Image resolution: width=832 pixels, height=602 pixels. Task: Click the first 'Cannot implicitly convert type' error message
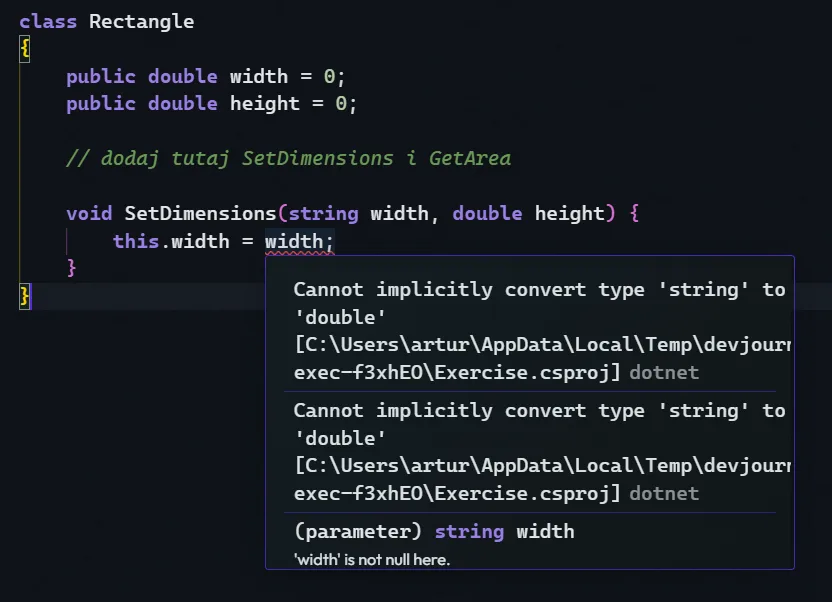coord(539,303)
